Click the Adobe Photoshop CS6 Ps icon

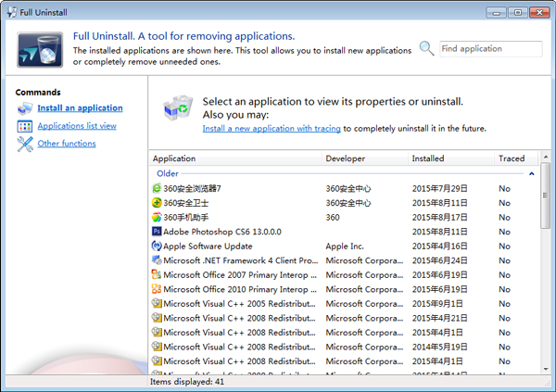click(157, 232)
